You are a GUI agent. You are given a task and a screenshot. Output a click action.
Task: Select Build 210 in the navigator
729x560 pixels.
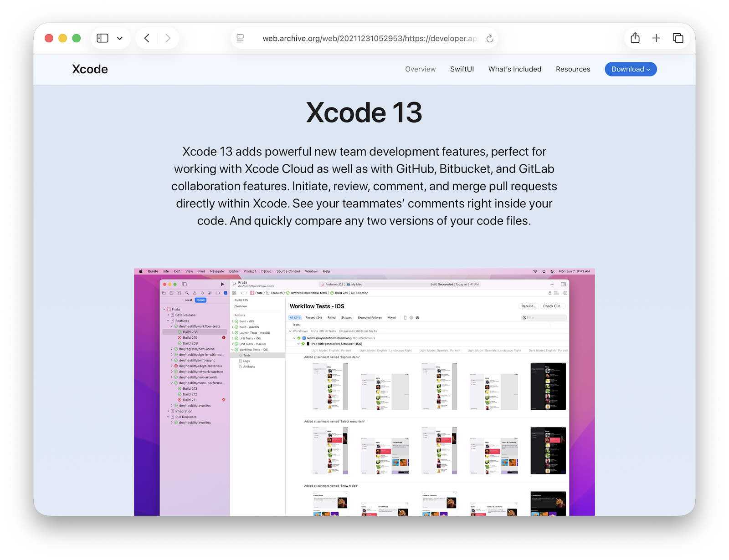[x=190, y=338]
